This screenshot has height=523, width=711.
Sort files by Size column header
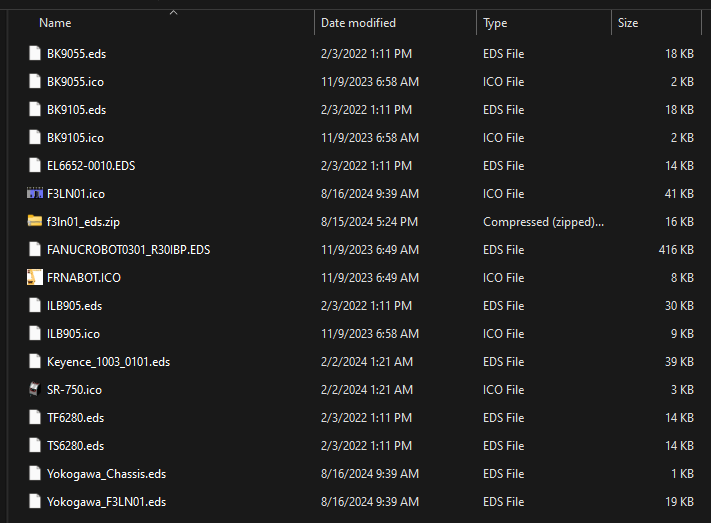click(x=628, y=23)
